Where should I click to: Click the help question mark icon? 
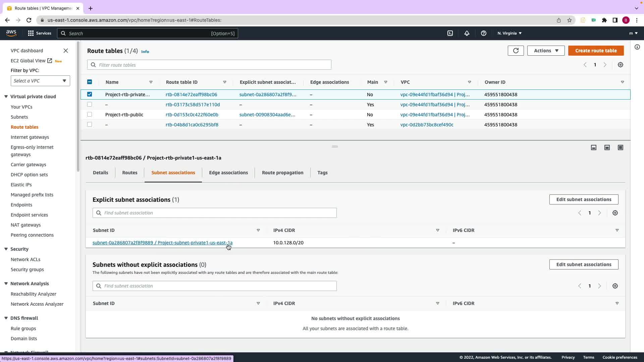(x=483, y=33)
